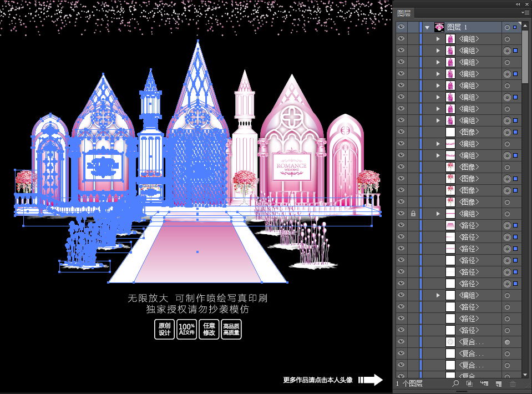Click the gray circle 复合 thumbnail
This screenshot has width=532, height=394.
450,342
